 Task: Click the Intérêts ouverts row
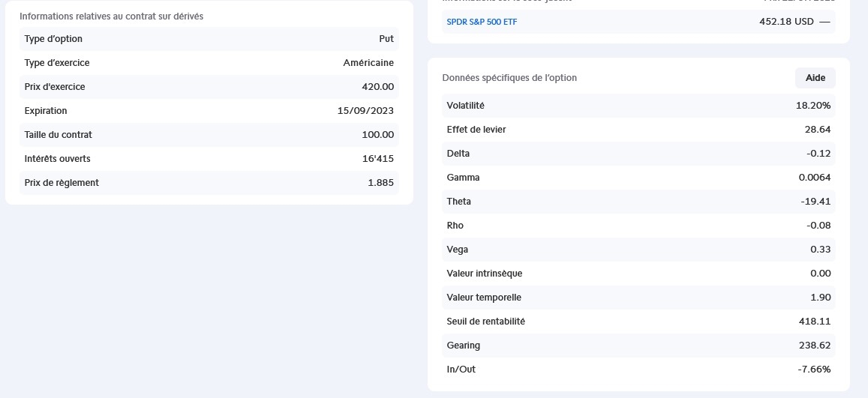pos(209,159)
